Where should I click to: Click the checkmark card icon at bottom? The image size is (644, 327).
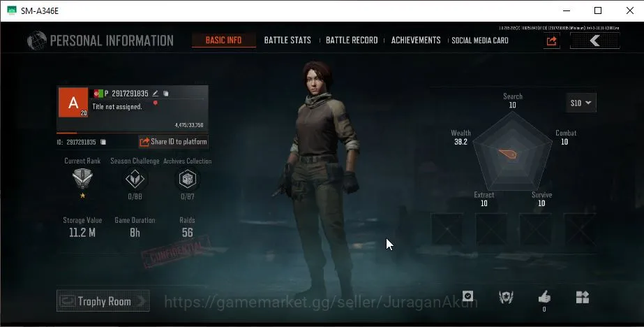pos(467,296)
